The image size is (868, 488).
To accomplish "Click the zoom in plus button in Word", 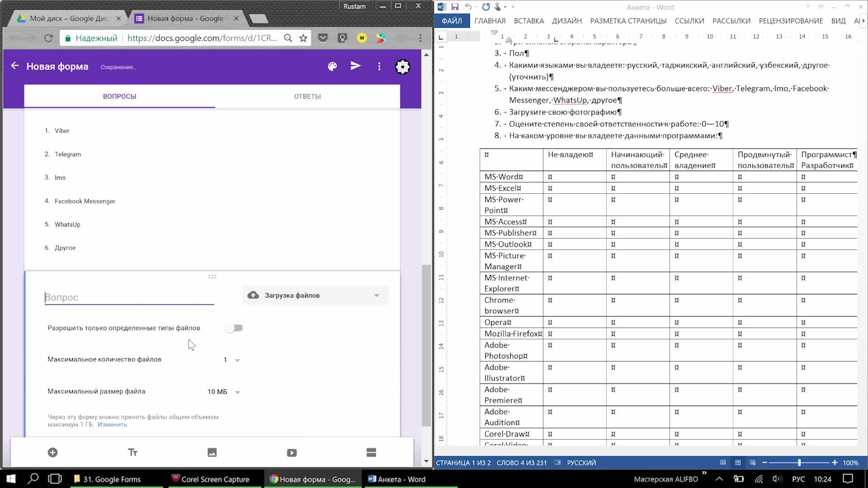I will [835, 462].
